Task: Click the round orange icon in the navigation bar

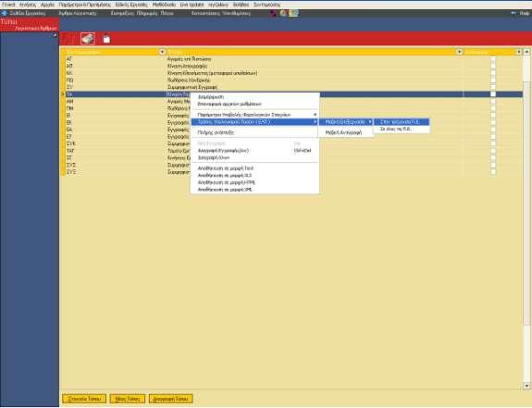Action: point(283,13)
